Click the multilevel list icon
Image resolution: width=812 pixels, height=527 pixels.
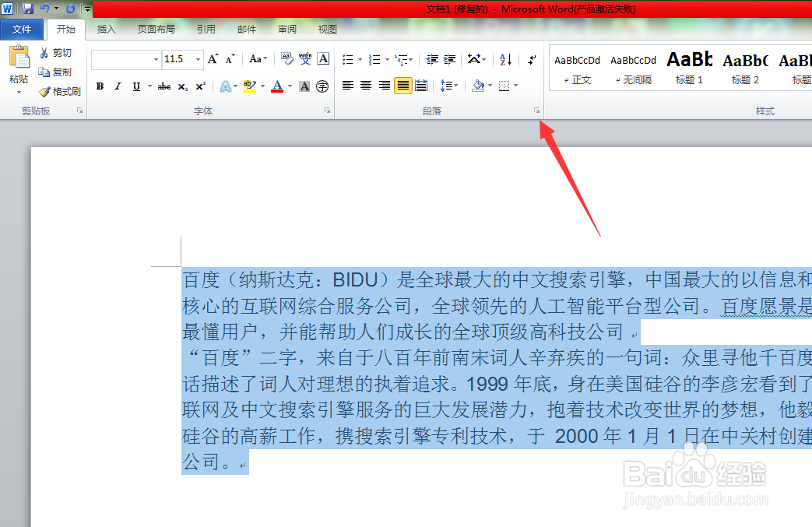(401, 59)
